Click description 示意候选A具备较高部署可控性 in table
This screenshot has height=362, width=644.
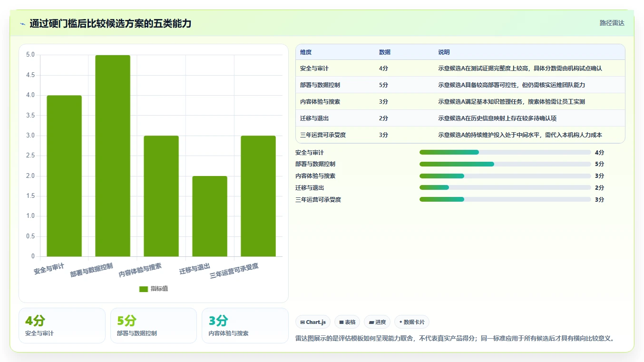511,85
